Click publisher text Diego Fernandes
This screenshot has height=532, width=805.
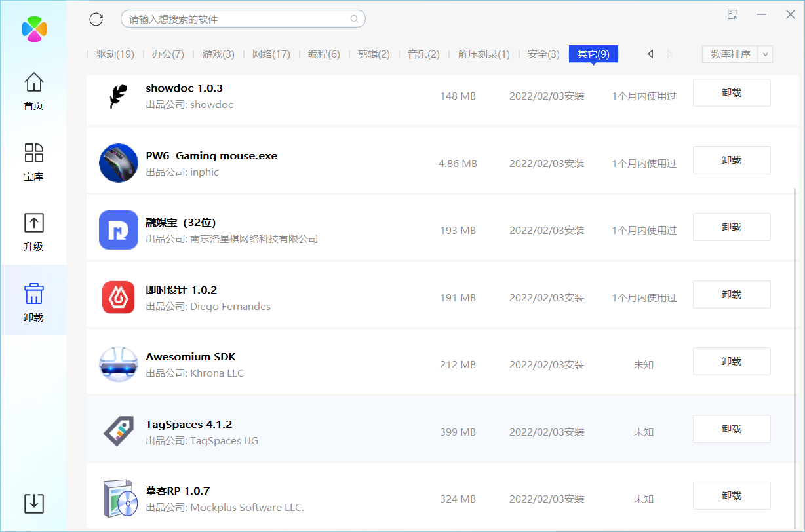230,307
